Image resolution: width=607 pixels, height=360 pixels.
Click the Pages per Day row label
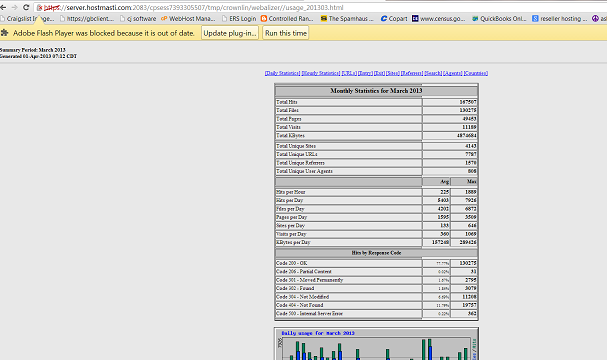coord(291,218)
